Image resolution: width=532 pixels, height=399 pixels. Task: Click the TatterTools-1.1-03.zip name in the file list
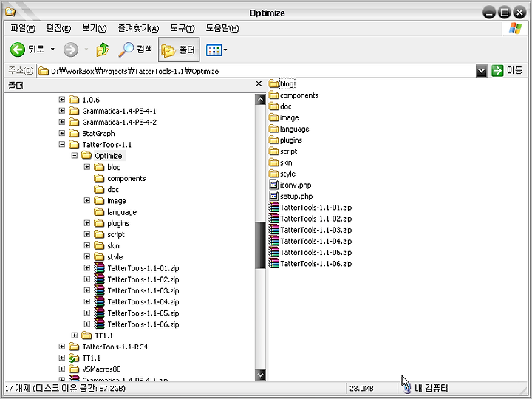coord(316,230)
